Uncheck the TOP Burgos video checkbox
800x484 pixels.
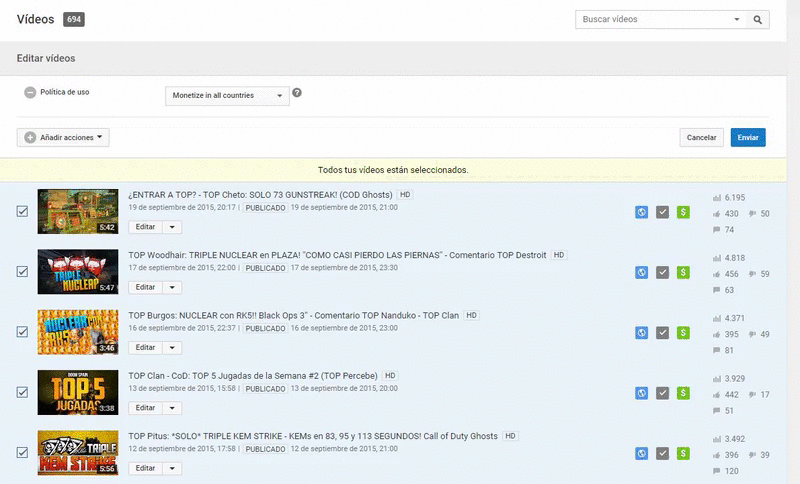coord(22,332)
